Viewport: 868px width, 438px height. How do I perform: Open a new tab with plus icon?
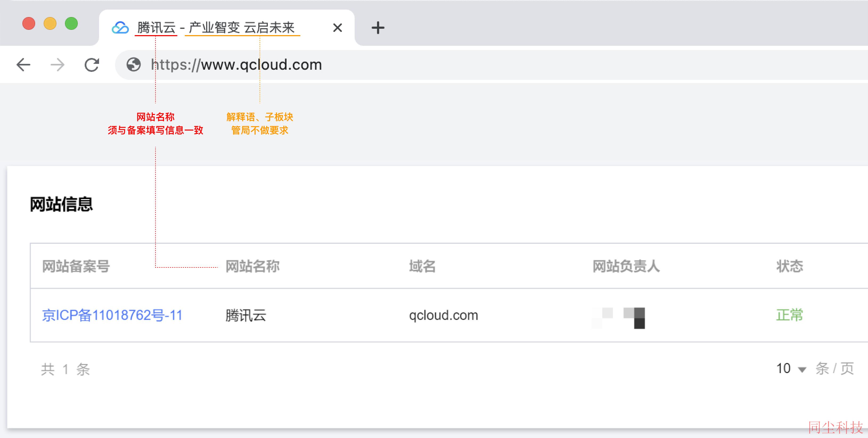[378, 28]
